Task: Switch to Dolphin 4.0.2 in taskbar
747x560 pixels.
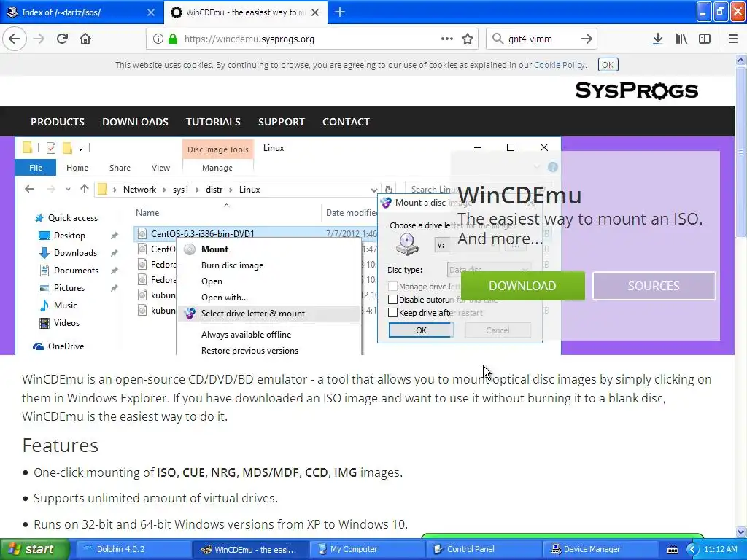Action: (133, 550)
